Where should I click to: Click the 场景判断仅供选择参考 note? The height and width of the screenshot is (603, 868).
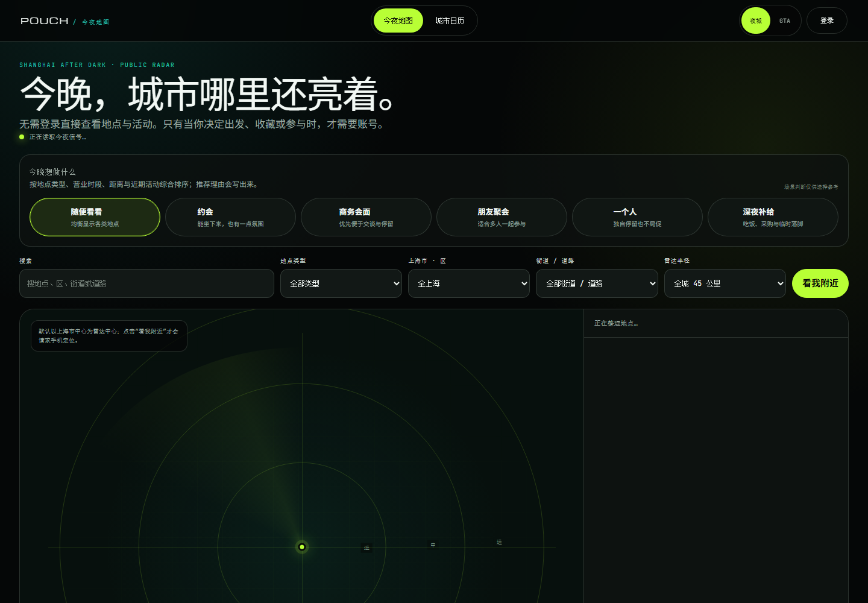811,187
